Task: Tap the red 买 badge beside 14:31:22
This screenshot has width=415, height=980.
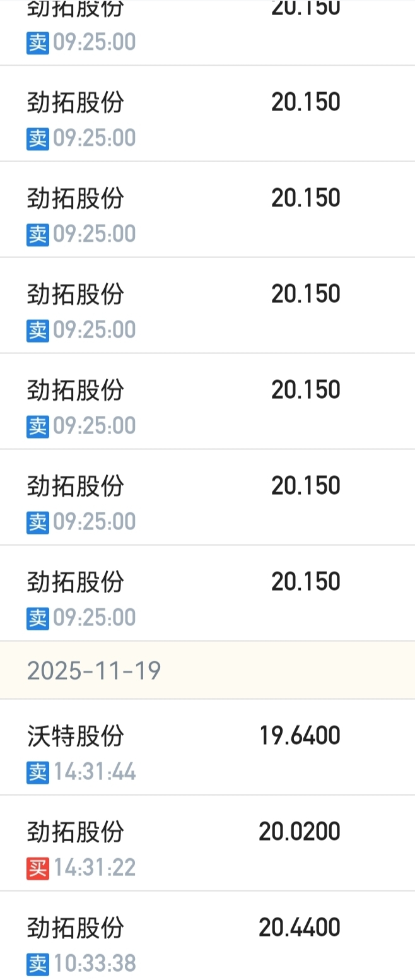Action: click(37, 868)
